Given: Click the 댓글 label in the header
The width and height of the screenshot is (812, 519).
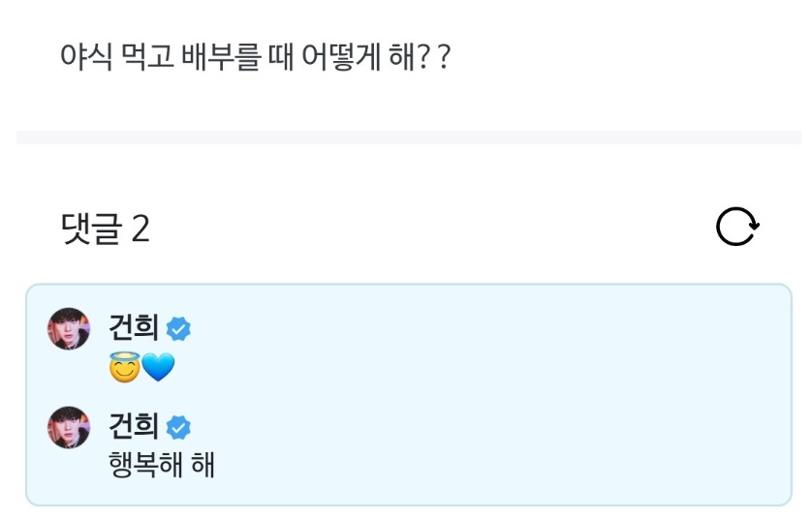Looking at the screenshot, I should tap(90, 229).
